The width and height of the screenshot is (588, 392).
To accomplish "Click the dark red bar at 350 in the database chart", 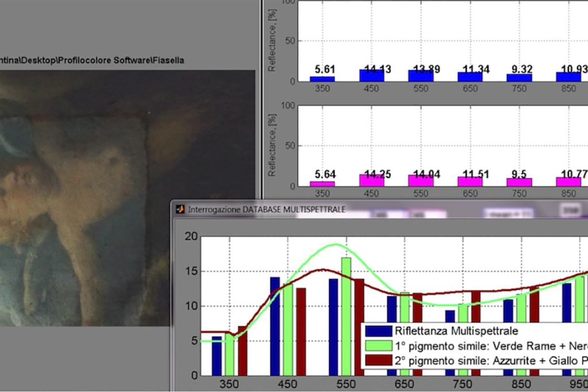I will point(243,351).
